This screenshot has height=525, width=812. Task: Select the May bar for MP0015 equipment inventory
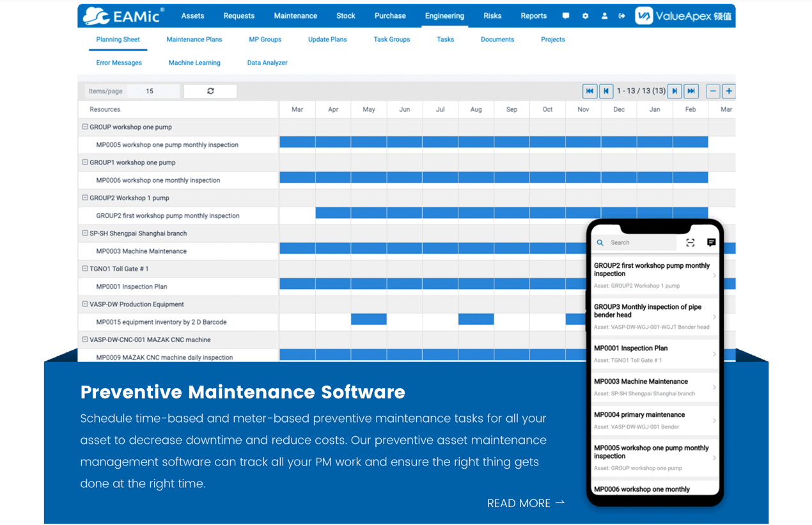(x=368, y=319)
